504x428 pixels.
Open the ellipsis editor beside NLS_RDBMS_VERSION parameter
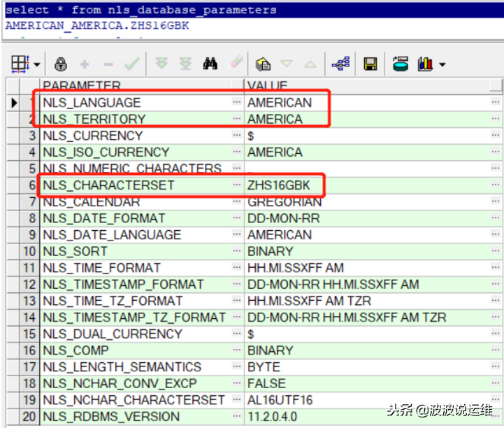[237, 416]
